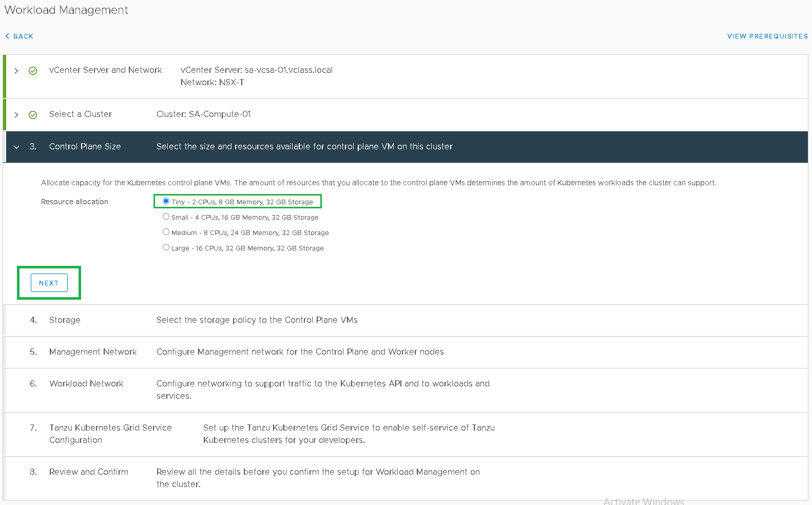
Task: Choose Medium 8 CPUs resource allocation
Action: pos(166,232)
